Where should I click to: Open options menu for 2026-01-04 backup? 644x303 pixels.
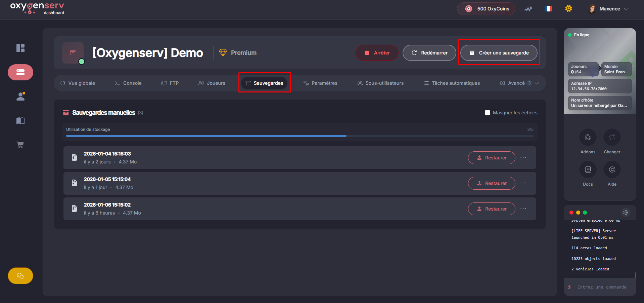coord(523,158)
